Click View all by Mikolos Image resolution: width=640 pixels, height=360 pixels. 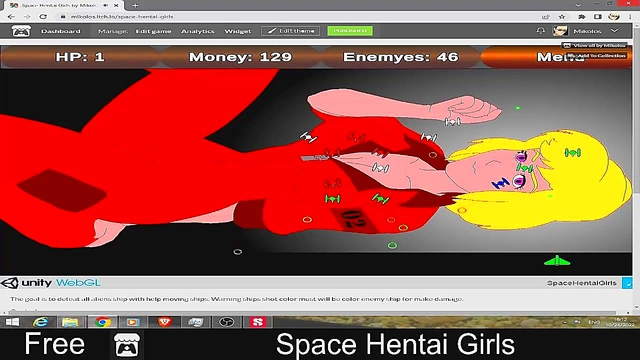pyautogui.click(x=595, y=45)
